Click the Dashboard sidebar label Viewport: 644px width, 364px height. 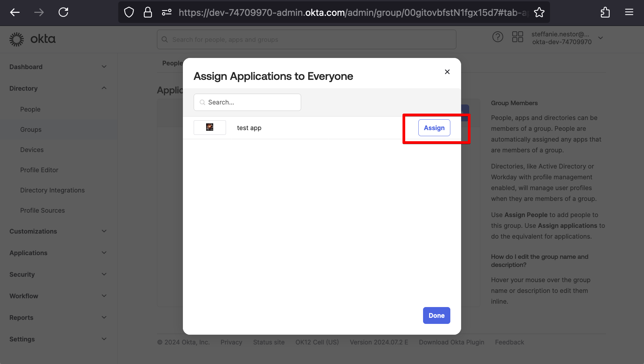coord(26,67)
